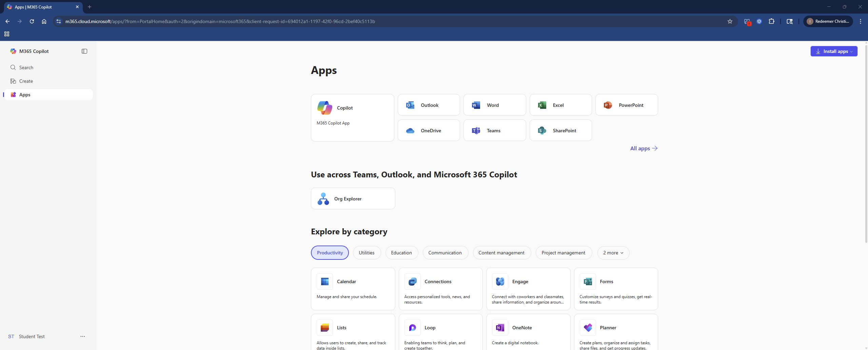Open a new browser tab
The image size is (868, 350).
pos(90,7)
